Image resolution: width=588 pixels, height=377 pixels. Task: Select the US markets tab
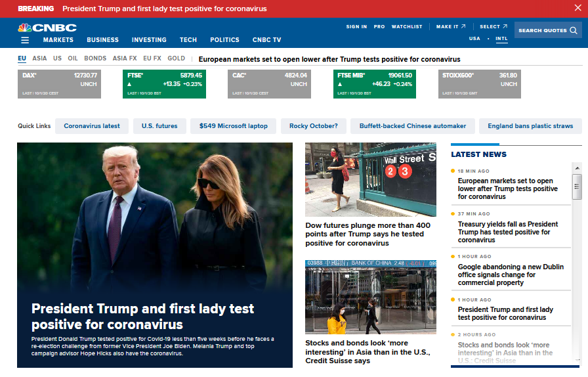coord(57,58)
